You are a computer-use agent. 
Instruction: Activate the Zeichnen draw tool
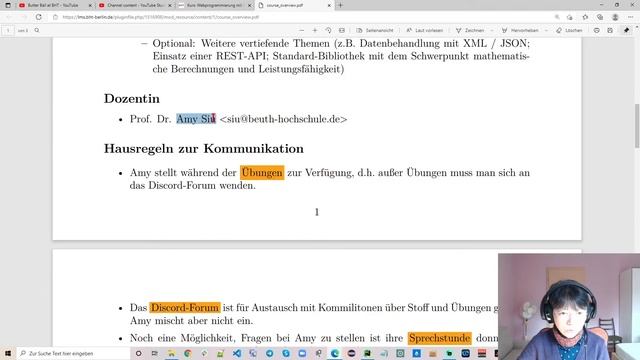(x=470, y=30)
